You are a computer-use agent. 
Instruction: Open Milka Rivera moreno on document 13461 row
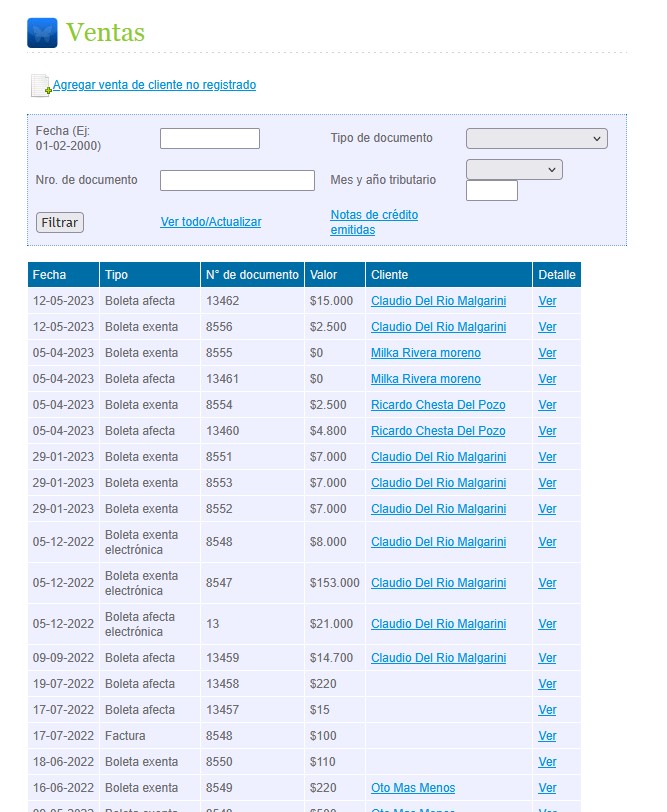click(426, 379)
